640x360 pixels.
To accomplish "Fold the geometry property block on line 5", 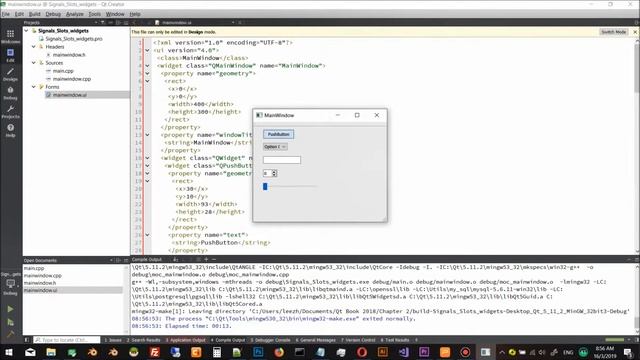I will 147,73.
